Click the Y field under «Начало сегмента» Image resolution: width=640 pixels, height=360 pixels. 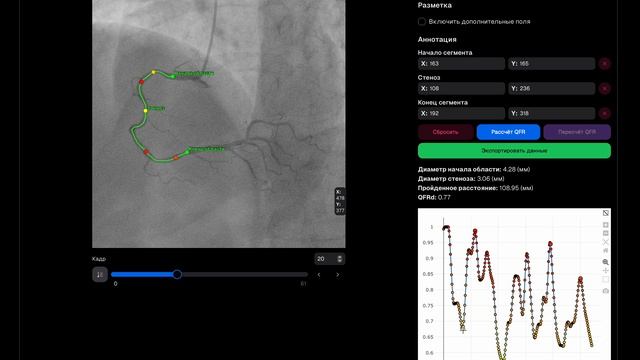click(551, 64)
